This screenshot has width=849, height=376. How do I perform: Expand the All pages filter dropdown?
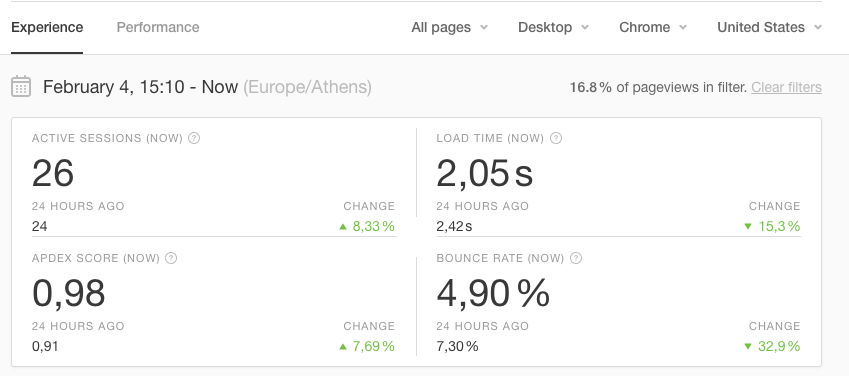click(449, 27)
